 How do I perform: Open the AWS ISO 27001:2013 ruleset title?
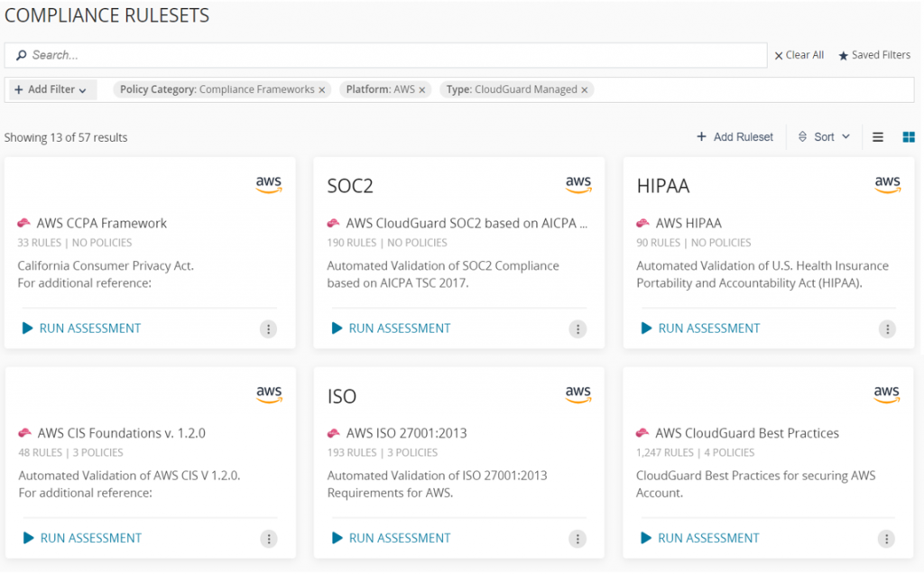(x=407, y=433)
